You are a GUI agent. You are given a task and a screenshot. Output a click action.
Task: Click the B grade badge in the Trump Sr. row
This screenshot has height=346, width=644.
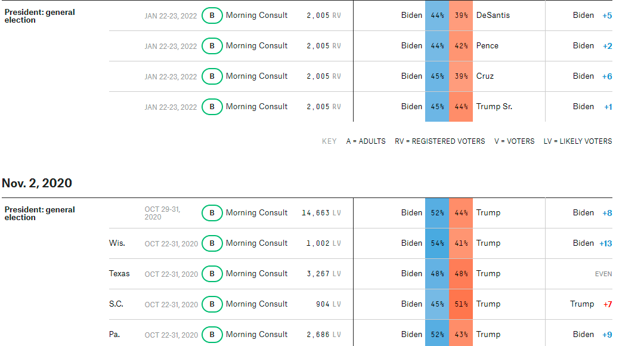212,107
